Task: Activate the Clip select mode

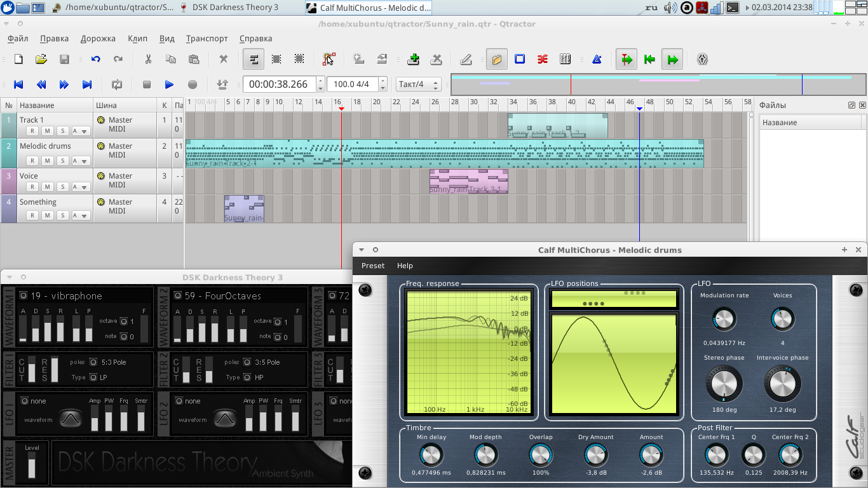Action: (254, 59)
